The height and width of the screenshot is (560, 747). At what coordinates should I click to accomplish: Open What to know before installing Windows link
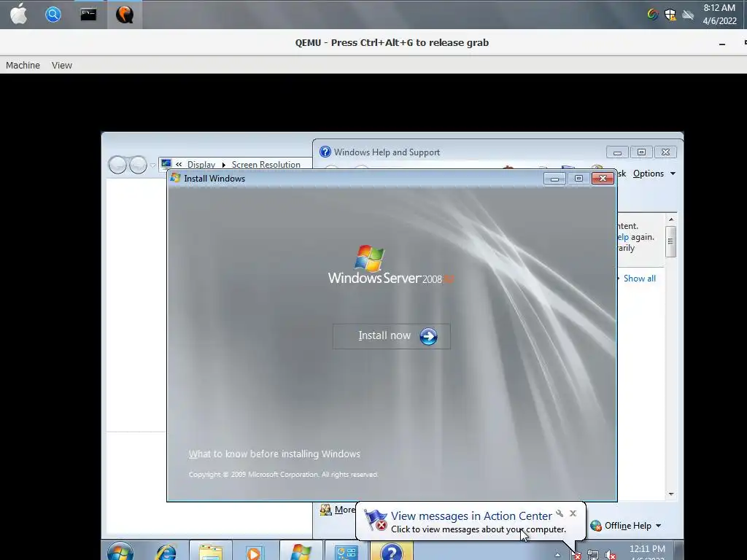click(274, 454)
